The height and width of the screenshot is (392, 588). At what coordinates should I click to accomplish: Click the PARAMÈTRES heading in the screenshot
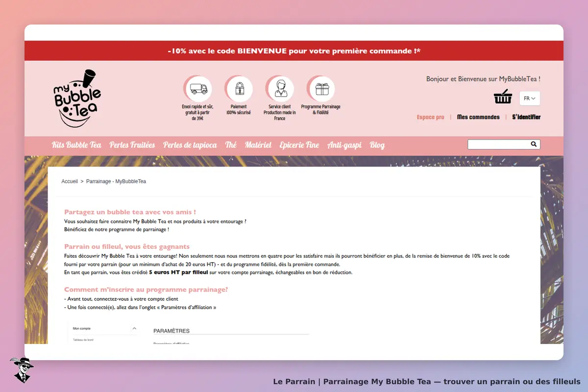point(171,331)
